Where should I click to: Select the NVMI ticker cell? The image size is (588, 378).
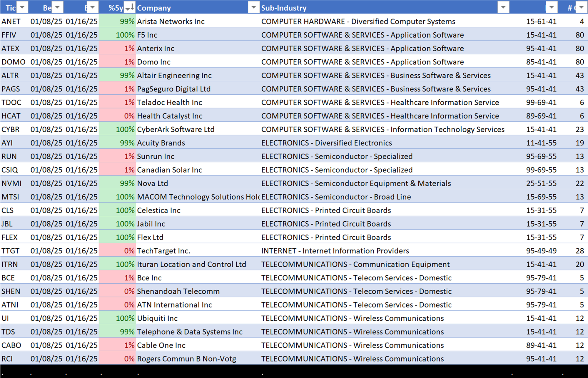pyautogui.click(x=11, y=183)
